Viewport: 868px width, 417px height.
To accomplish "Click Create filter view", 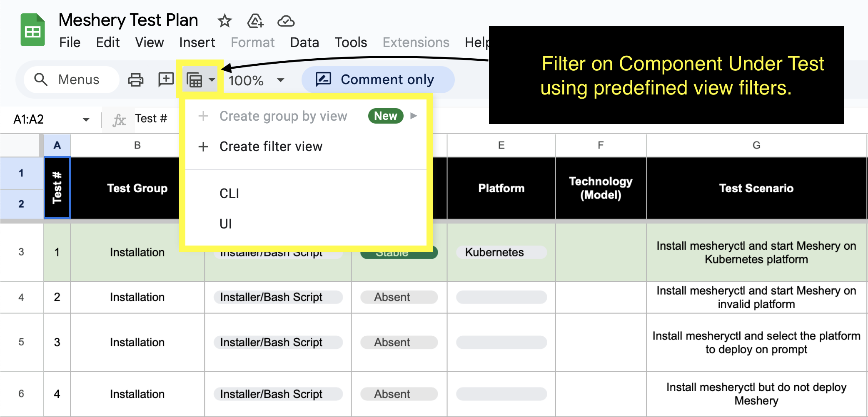I will pos(271,146).
